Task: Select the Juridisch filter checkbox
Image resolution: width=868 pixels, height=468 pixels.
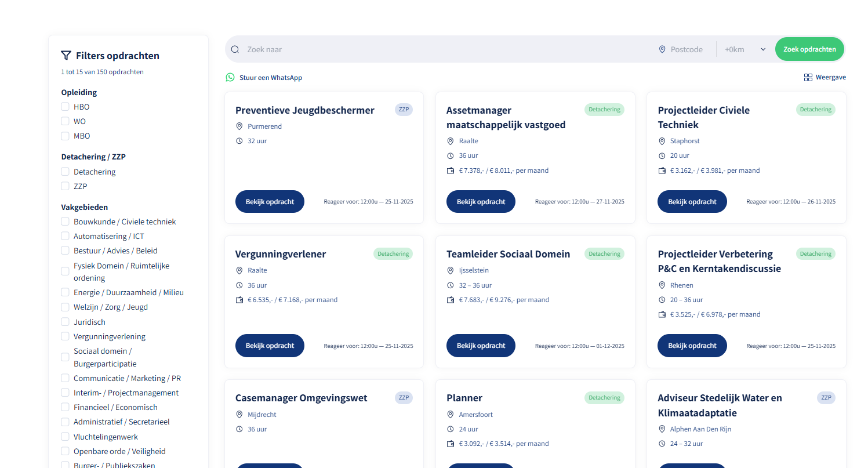Action: coord(66,322)
